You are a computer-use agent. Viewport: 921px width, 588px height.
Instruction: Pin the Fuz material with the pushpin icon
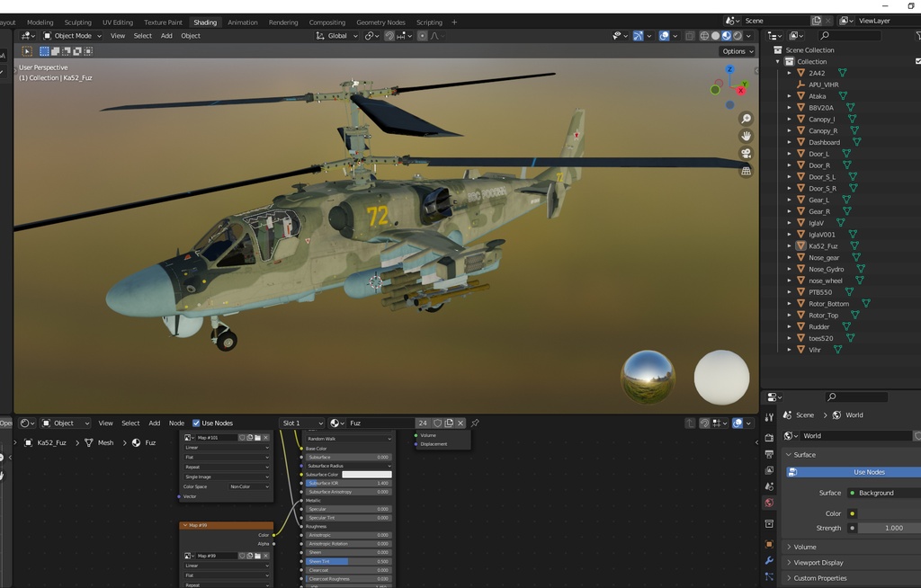pyautogui.click(x=476, y=423)
